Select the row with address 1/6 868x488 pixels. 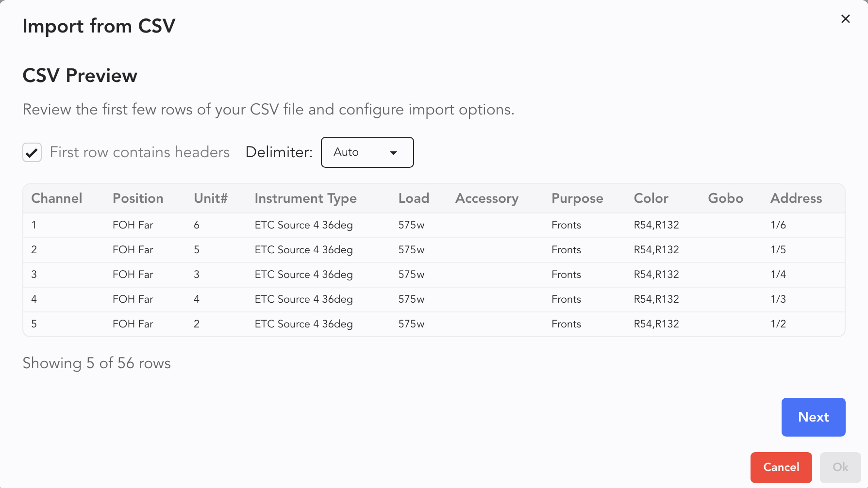[434, 225]
